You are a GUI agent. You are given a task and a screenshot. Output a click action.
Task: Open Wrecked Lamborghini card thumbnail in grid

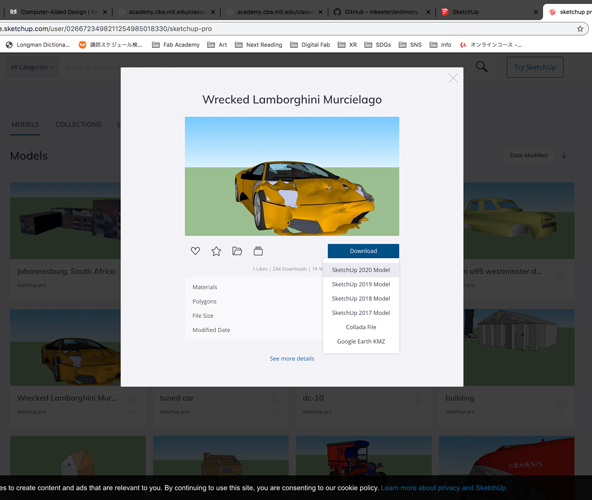[x=65, y=347]
